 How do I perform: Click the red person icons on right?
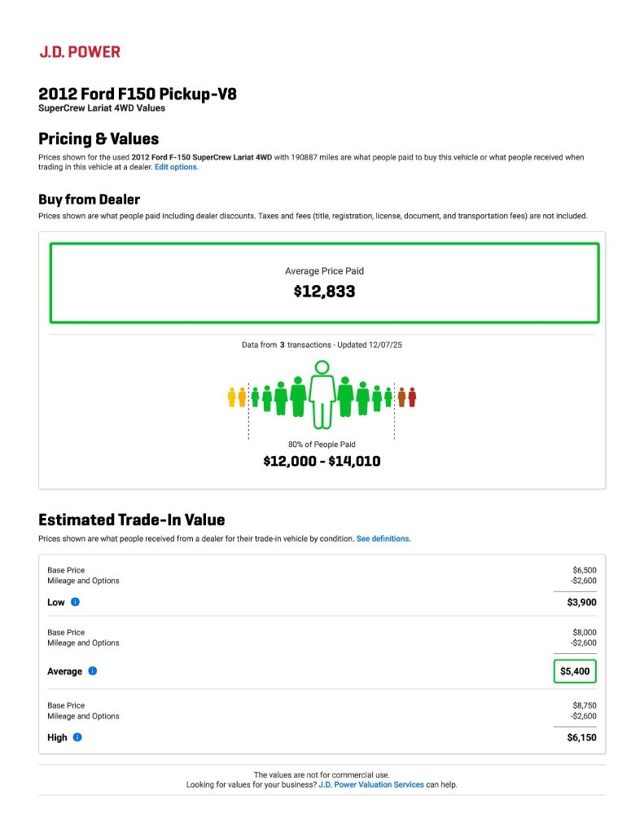[407, 397]
